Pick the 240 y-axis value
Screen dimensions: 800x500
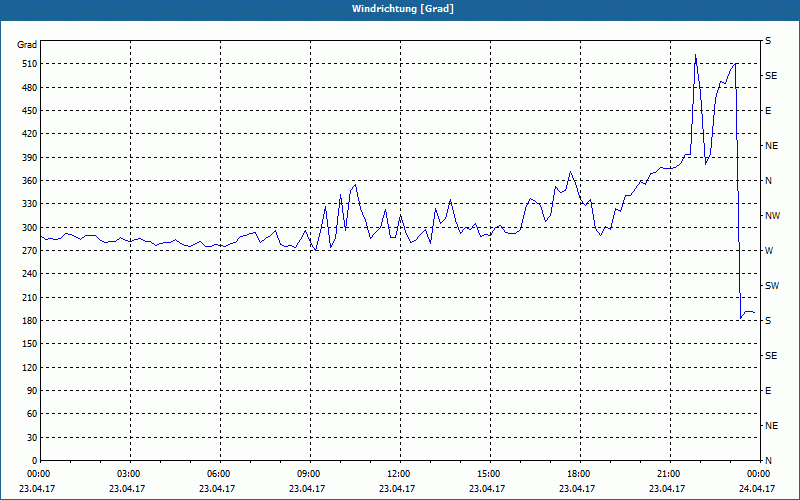29,274
